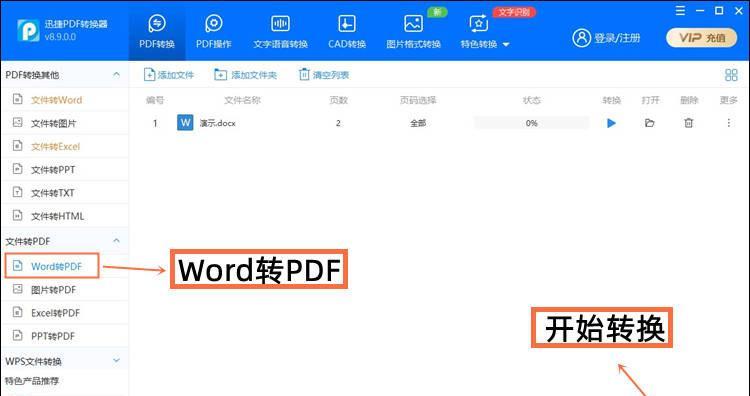Viewport: 750px width, 396px height.
Task: Switch to grid view layout icon
Action: pos(731,75)
